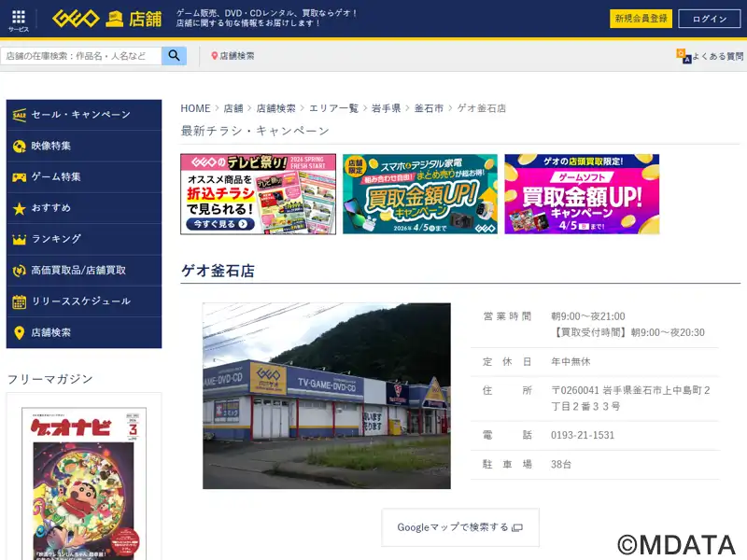Focus the 店舗の在庫検索 search field
Image resolution: width=747 pixels, height=560 pixels.
pos(81,56)
